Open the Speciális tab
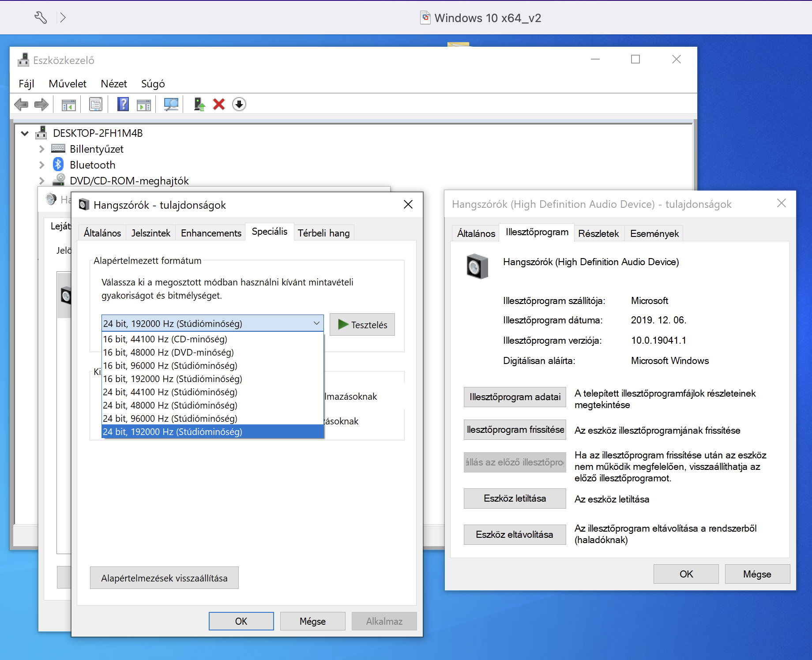Viewport: 812px width, 660px height. 270,232
